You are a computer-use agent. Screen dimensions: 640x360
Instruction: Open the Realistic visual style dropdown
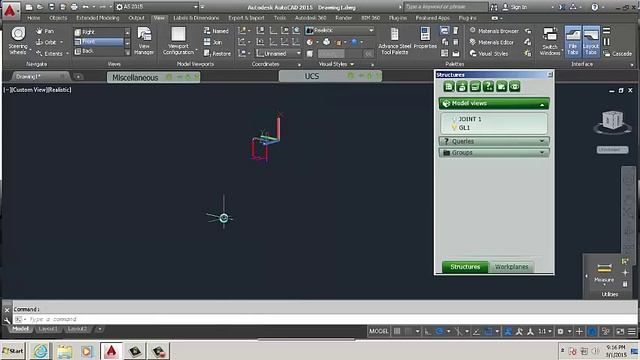[x=340, y=30]
